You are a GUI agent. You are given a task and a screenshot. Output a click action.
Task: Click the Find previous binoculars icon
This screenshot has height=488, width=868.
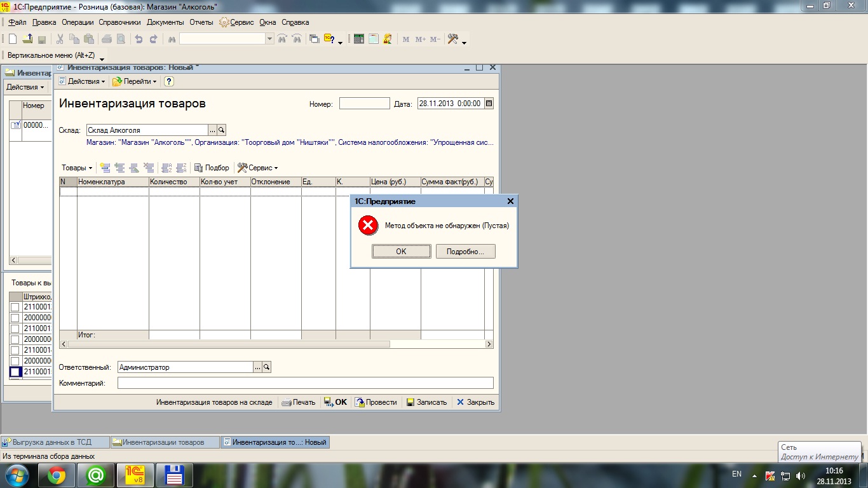tap(297, 39)
